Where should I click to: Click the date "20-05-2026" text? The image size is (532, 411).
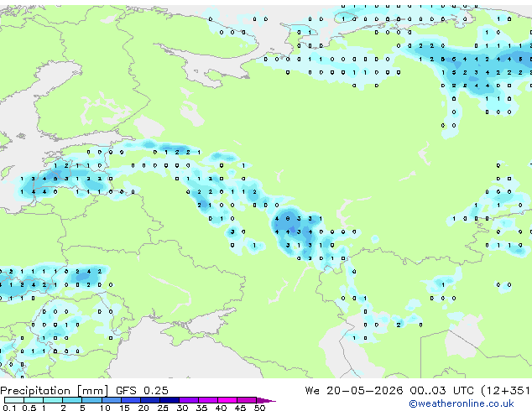pyautogui.click(x=365, y=391)
